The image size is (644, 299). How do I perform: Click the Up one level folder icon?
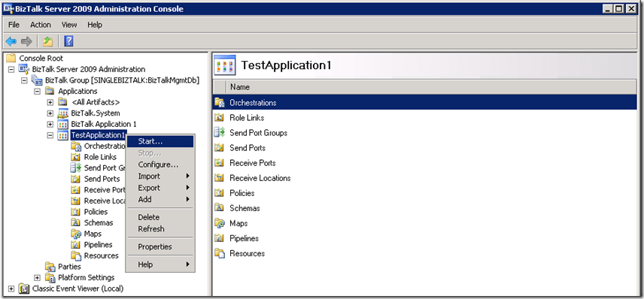48,41
